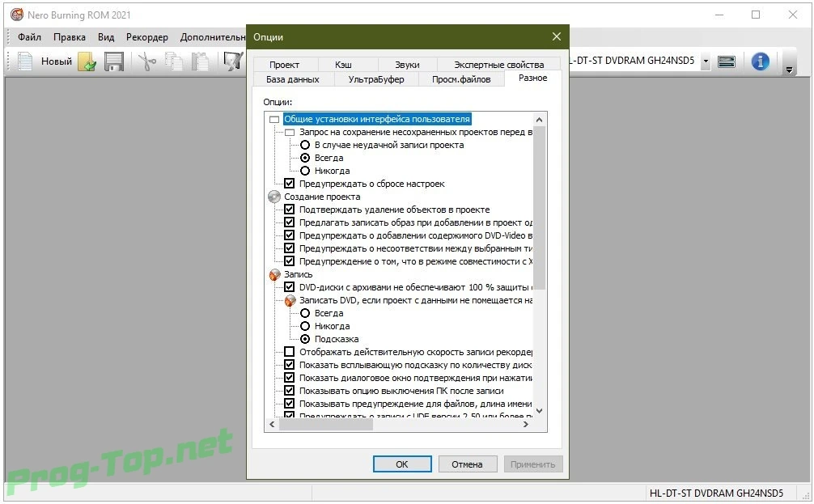Collapse Общие установки интерфейса пользователя node
The width and height of the screenshot is (814, 504).
point(274,120)
